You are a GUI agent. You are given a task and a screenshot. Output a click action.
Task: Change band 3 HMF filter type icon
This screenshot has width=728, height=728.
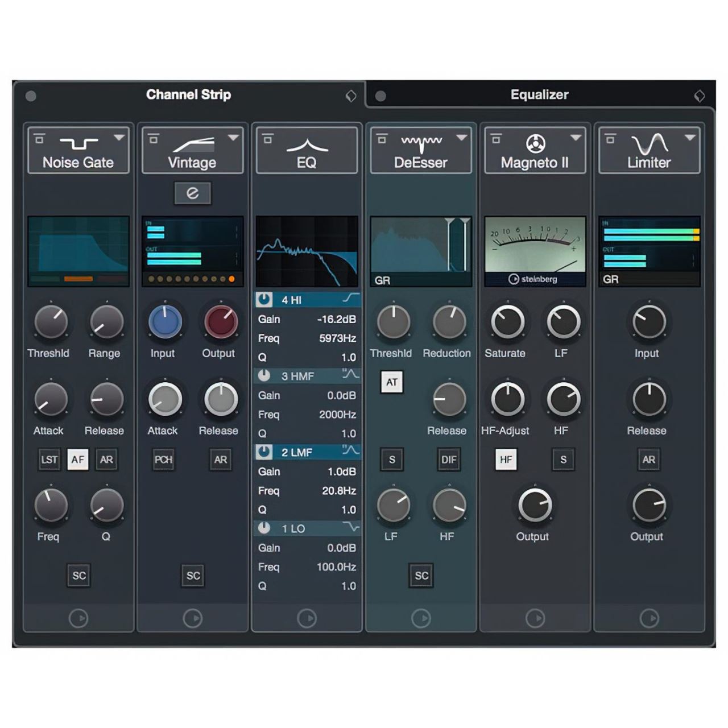point(350,374)
